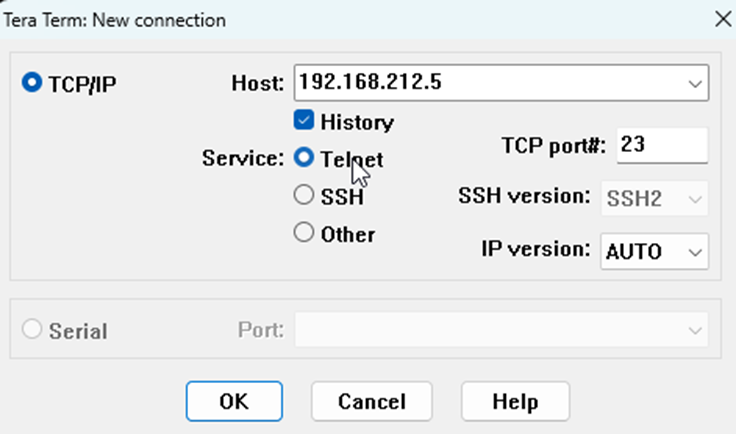
Task: Choose the SSH service option
Action: tap(304, 194)
